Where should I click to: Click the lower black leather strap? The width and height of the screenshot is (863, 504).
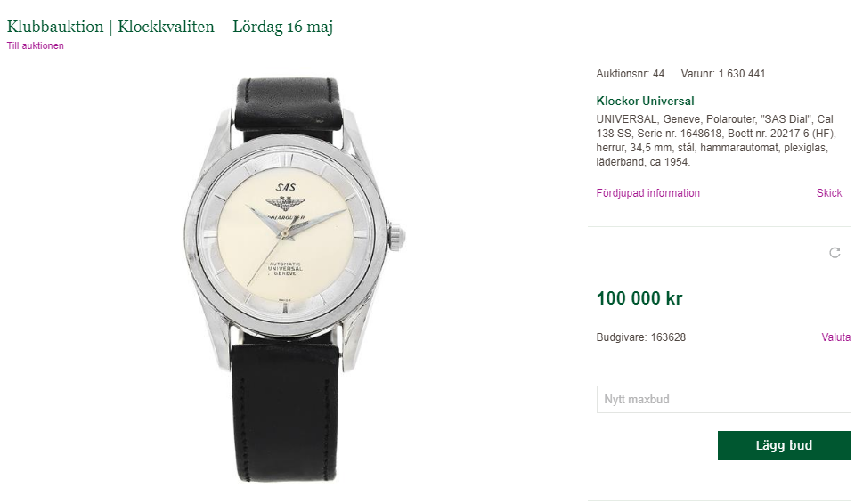289,410
